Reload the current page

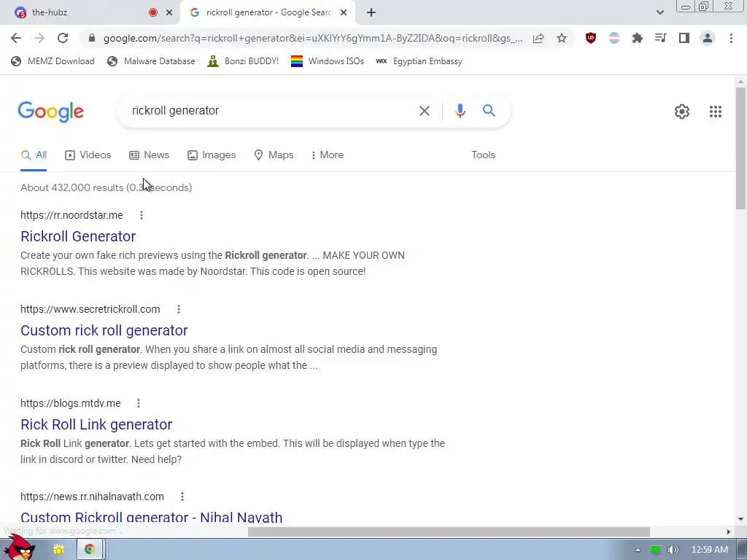pyautogui.click(x=63, y=38)
